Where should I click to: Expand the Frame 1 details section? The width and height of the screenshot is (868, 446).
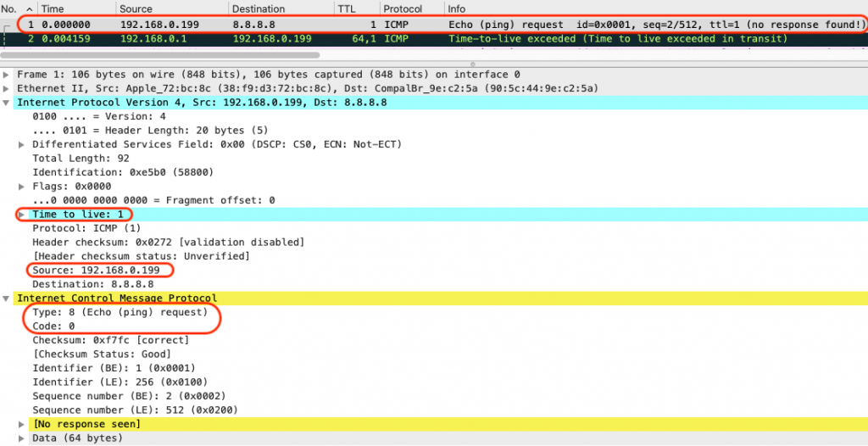tap(8, 75)
